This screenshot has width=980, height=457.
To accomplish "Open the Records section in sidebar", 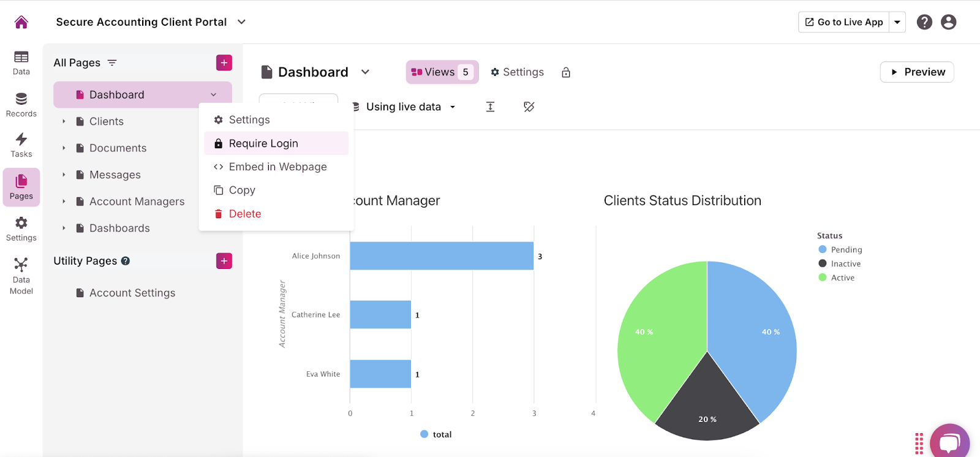I will (x=21, y=105).
